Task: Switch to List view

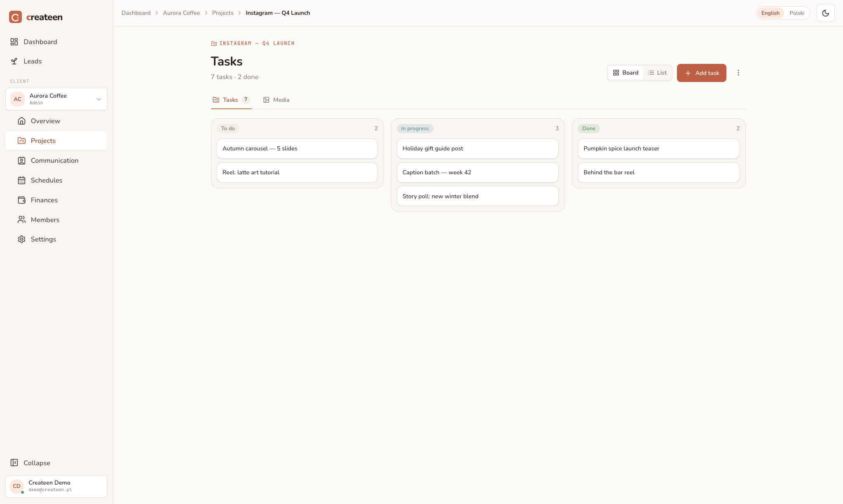Action: tap(657, 73)
